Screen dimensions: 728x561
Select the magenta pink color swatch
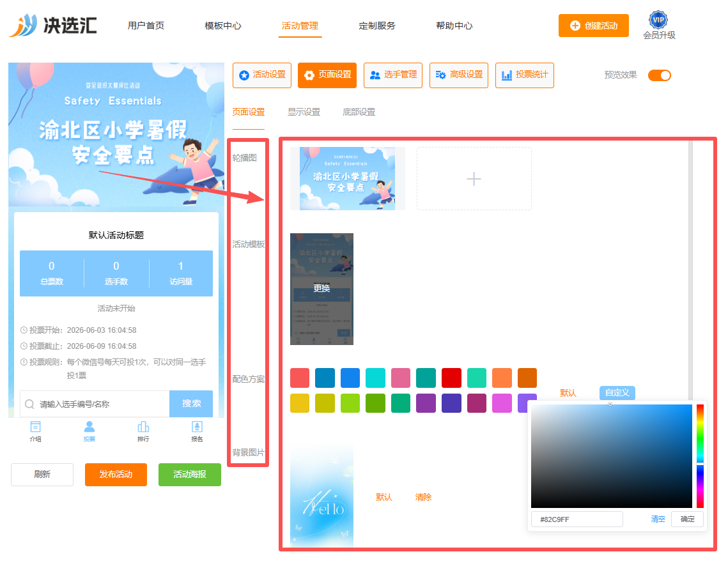click(502, 403)
